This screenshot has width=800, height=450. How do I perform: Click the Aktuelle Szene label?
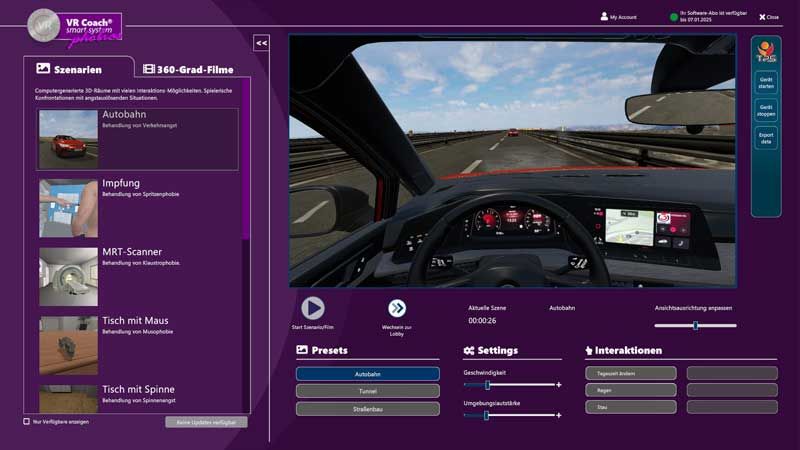click(x=487, y=308)
